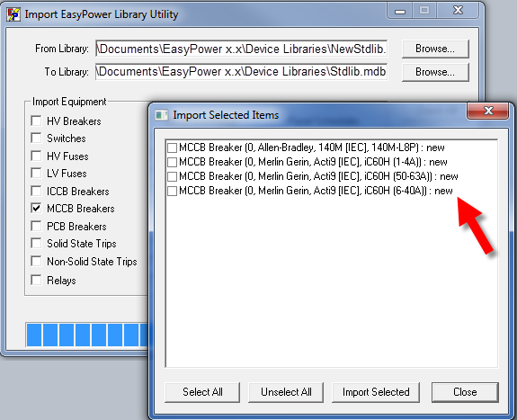Image resolution: width=517 pixels, height=420 pixels.
Task: Click the Import Selected Items dialog icon
Action: pyautogui.click(x=162, y=115)
